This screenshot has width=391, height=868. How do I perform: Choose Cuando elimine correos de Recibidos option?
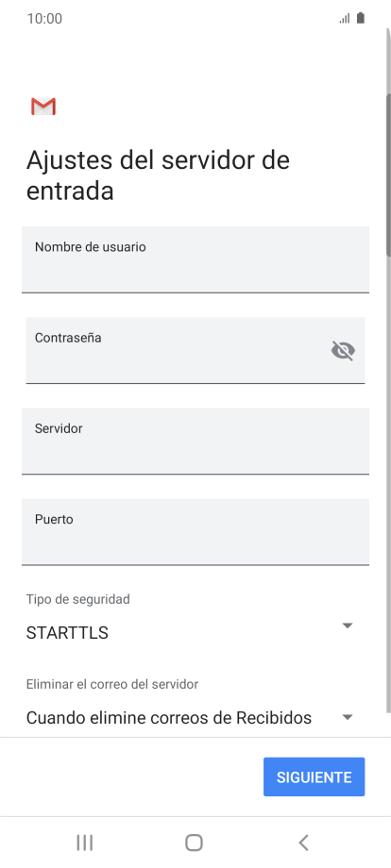[169, 718]
